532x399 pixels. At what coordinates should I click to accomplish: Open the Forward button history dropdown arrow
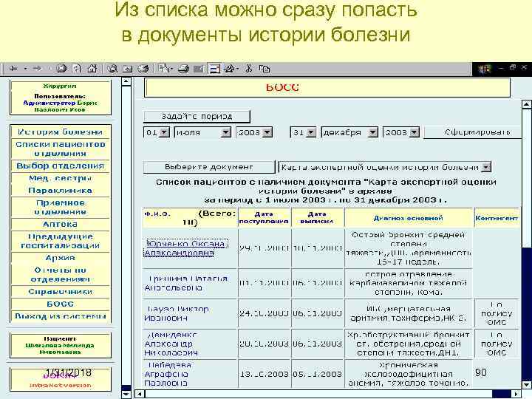(49, 69)
